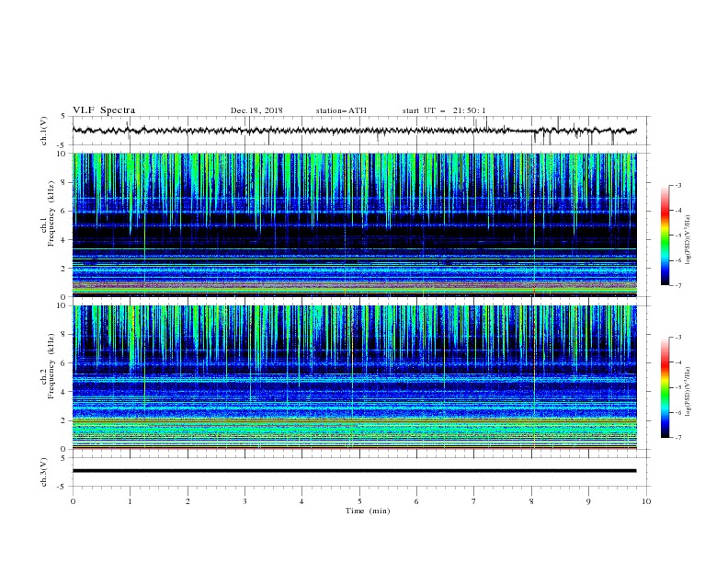Click the 'log(PSD)(V²/Hz)' label beside ch.2 color bar
The image size is (728, 563).
688,392
